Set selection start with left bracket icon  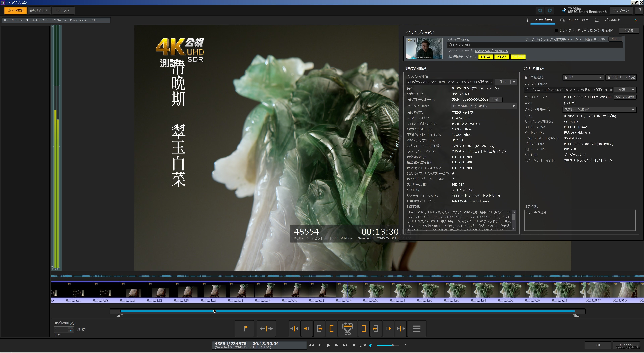[x=332, y=328]
